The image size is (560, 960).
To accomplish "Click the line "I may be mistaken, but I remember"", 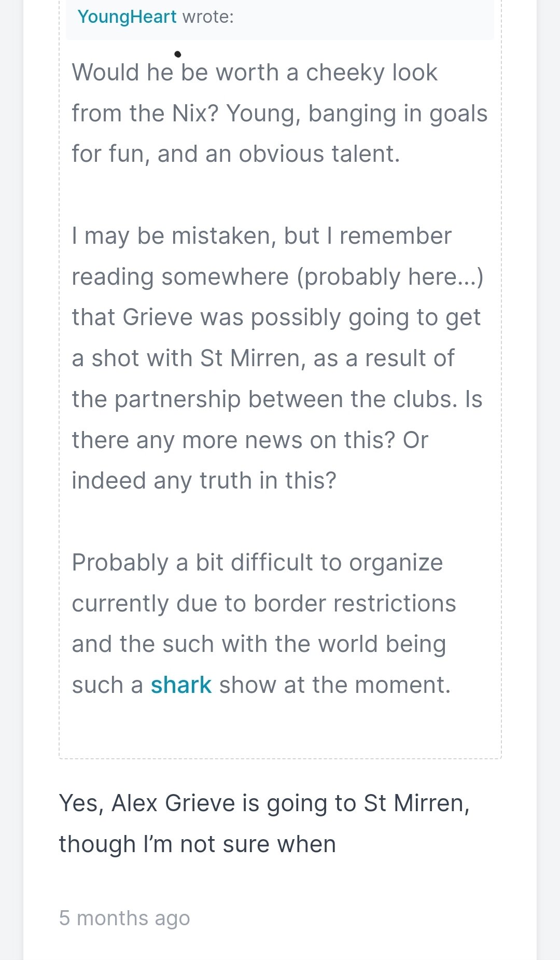I will pyautogui.click(x=261, y=236).
